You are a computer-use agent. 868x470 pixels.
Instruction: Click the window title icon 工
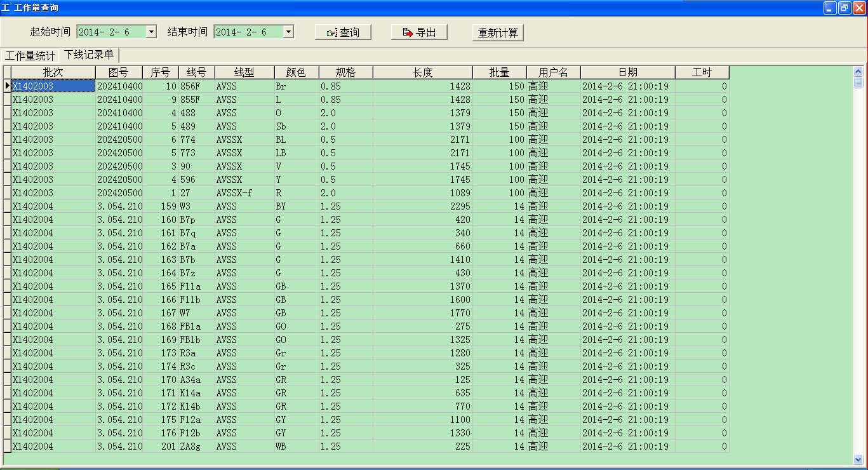pos(6,8)
